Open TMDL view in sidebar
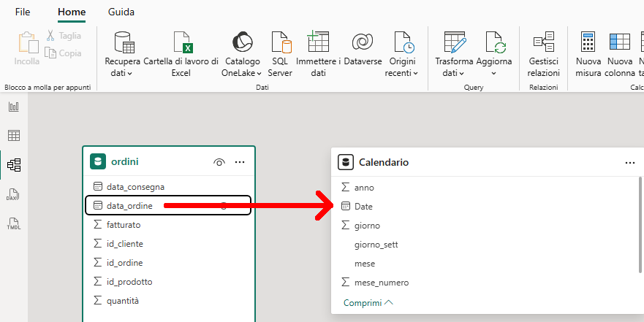Screen dimensions: 644x322 (14, 223)
